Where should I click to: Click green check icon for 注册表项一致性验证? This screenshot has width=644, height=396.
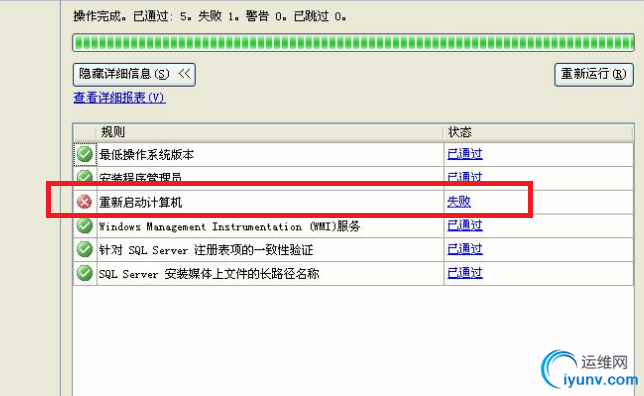click(85, 249)
